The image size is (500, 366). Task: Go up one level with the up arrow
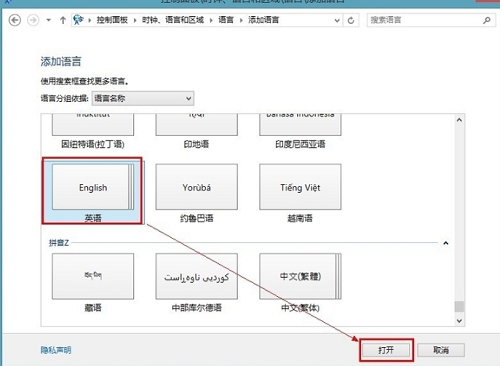[x=63, y=20]
